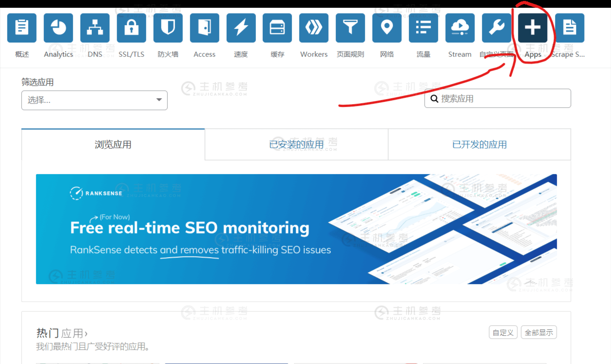The height and width of the screenshot is (364, 611).
Task: Click the Apps plus icon
Action: (x=533, y=28)
